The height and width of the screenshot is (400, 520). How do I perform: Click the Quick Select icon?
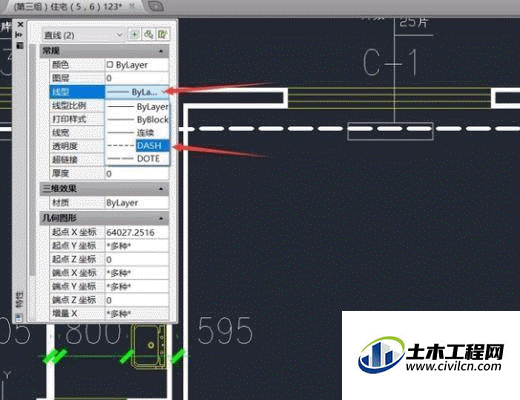point(162,34)
